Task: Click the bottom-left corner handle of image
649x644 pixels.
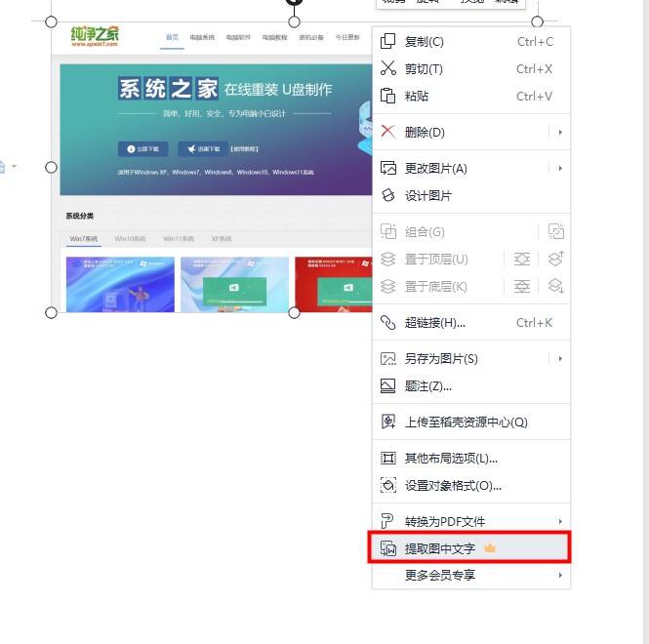Action: (51, 313)
